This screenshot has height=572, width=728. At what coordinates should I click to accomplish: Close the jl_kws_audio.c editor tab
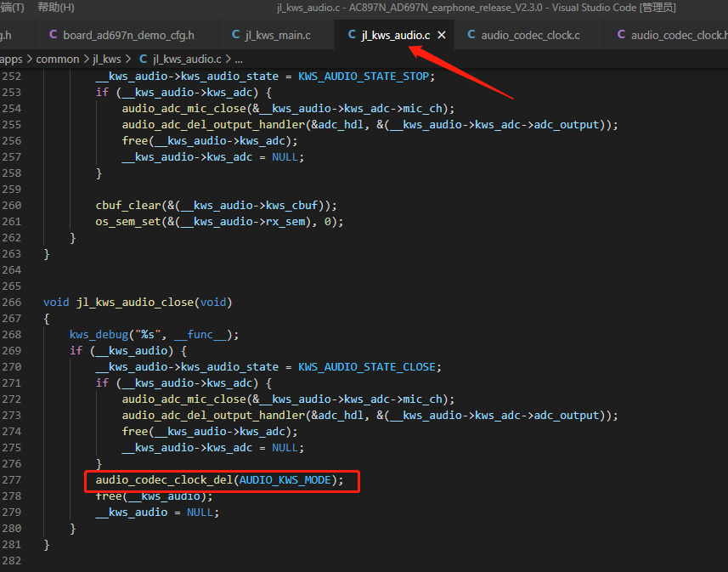(442, 36)
